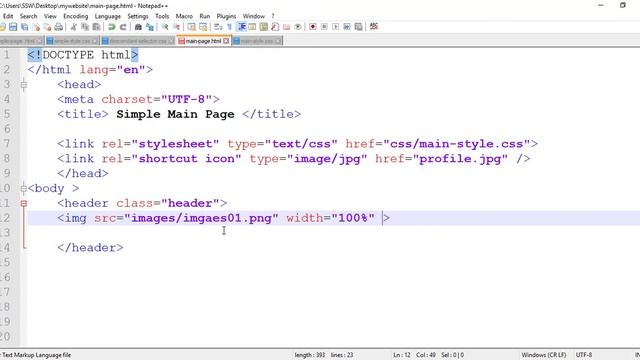Undo using the green arrow icon
This screenshot has height=360, width=640.
pyautogui.click(x=111, y=27)
